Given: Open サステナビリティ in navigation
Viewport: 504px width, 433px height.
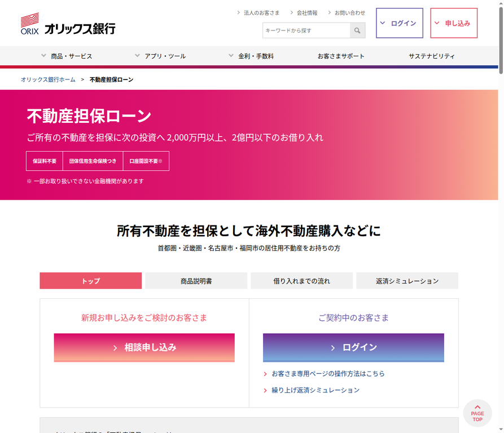Looking at the screenshot, I should pos(432,56).
